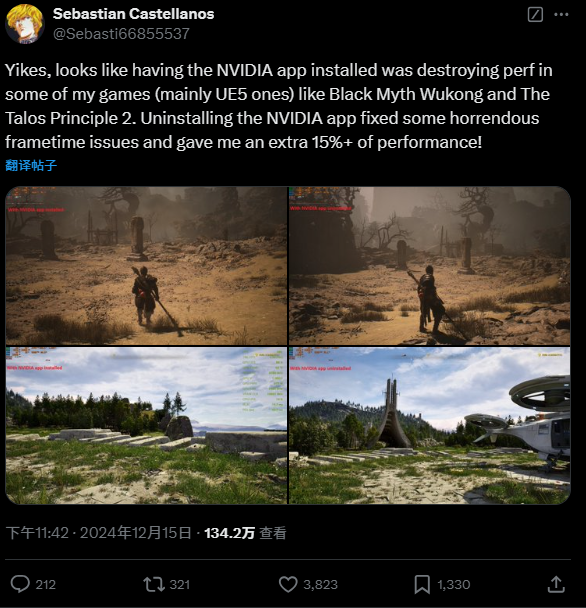Open Talos Principle 2 forest screenshot
This screenshot has height=608, width=586.
146,426
